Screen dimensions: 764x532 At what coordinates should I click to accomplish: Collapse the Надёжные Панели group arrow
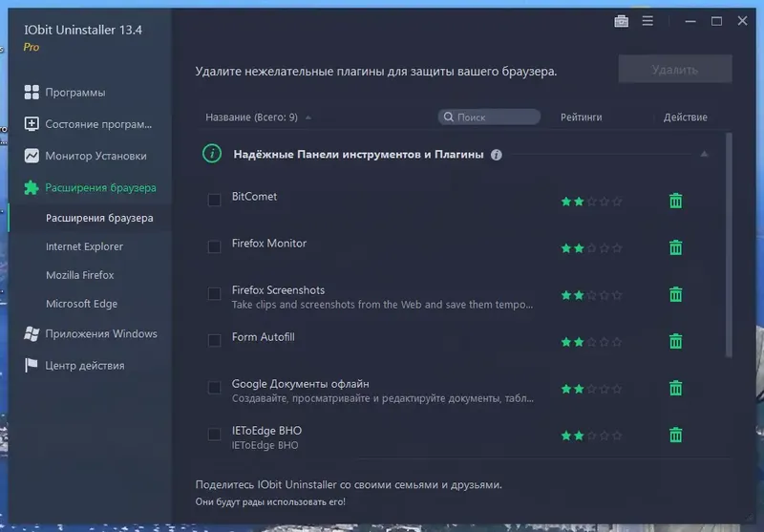pyautogui.click(x=704, y=154)
